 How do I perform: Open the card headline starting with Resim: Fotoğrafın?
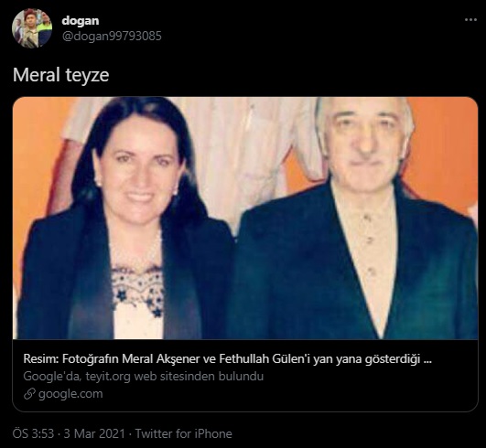coord(228,358)
